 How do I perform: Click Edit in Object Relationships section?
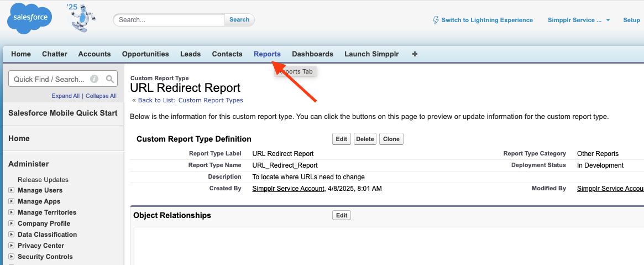tap(342, 215)
